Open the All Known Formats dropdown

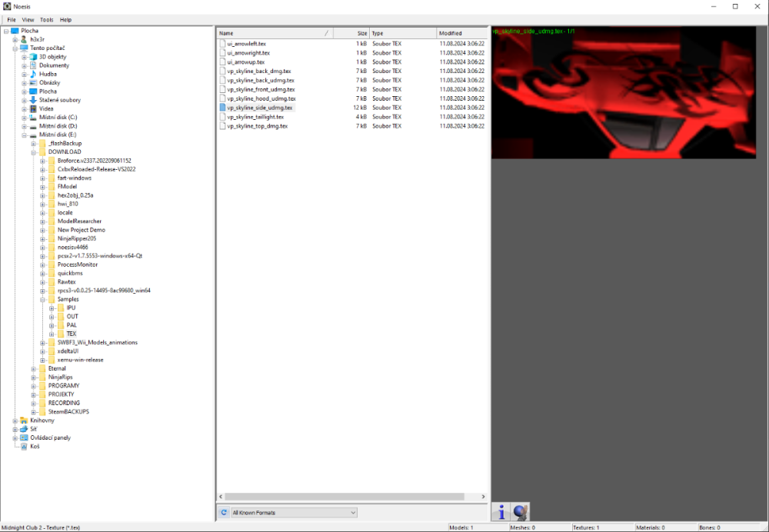click(294, 512)
